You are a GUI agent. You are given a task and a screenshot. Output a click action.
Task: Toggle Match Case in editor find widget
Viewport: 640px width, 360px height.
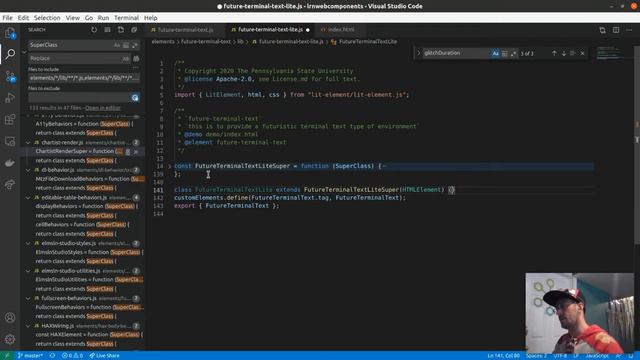pyautogui.click(x=495, y=53)
